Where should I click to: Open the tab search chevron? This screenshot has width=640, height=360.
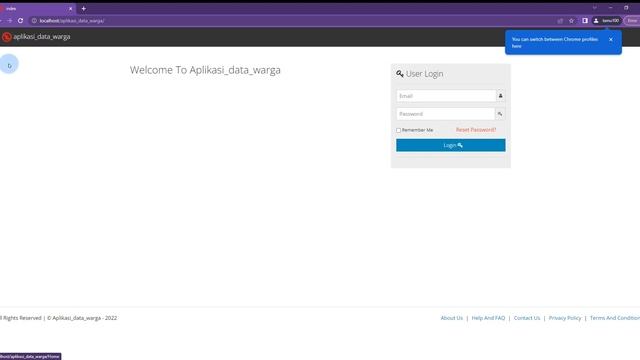coord(595,8)
